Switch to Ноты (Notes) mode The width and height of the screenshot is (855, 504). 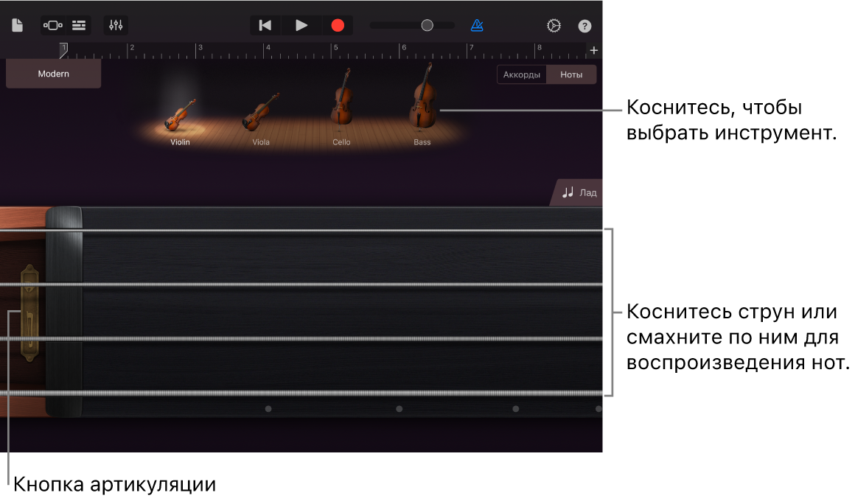(571, 74)
